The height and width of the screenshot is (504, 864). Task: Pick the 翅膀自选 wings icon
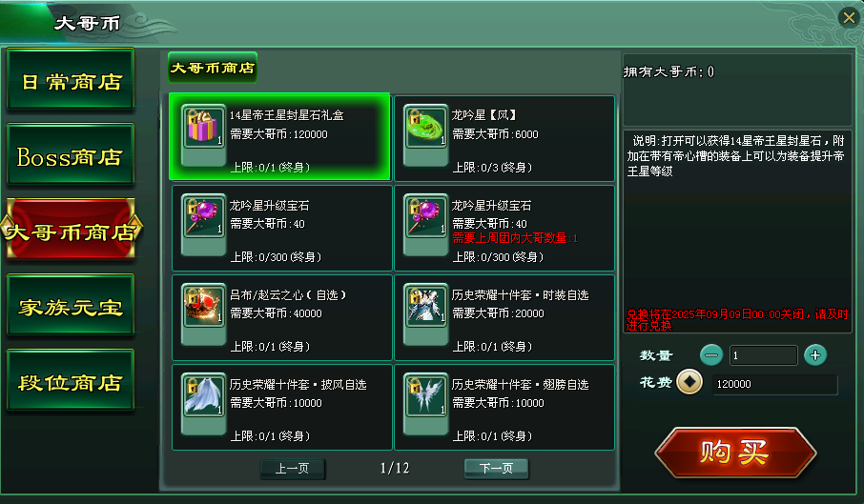(426, 395)
